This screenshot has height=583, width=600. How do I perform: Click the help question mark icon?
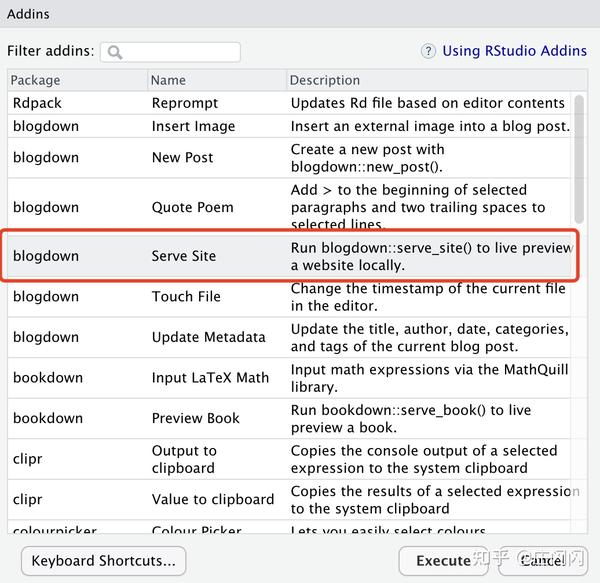428,51
